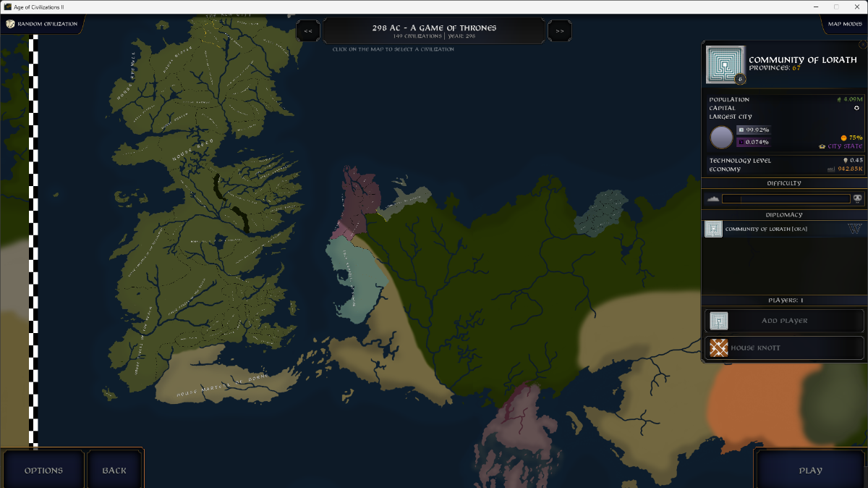868x488 pixels.
Task: Click the Community of Lorath flag emblem
Action: coord(724,66)
